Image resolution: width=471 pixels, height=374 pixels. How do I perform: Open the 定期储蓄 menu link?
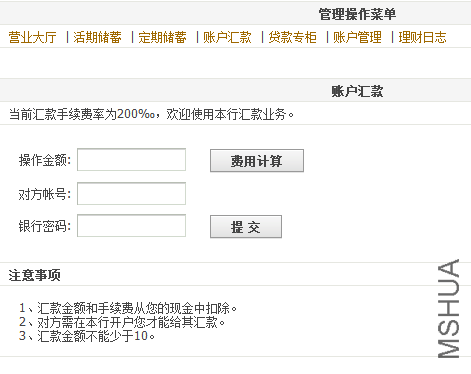162,37
